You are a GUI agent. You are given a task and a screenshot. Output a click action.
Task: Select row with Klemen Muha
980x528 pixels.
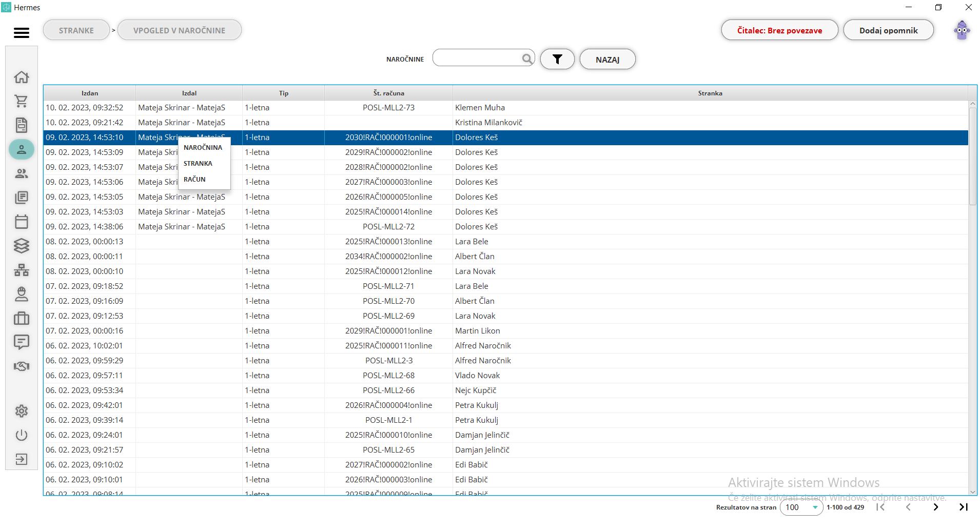[506, 108]
